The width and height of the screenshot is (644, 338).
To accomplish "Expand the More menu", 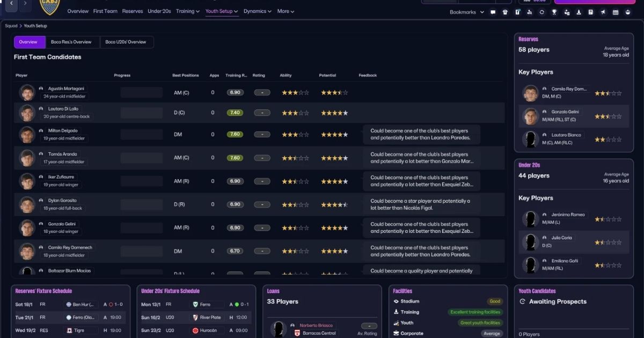I will click(x=285, y=11).
